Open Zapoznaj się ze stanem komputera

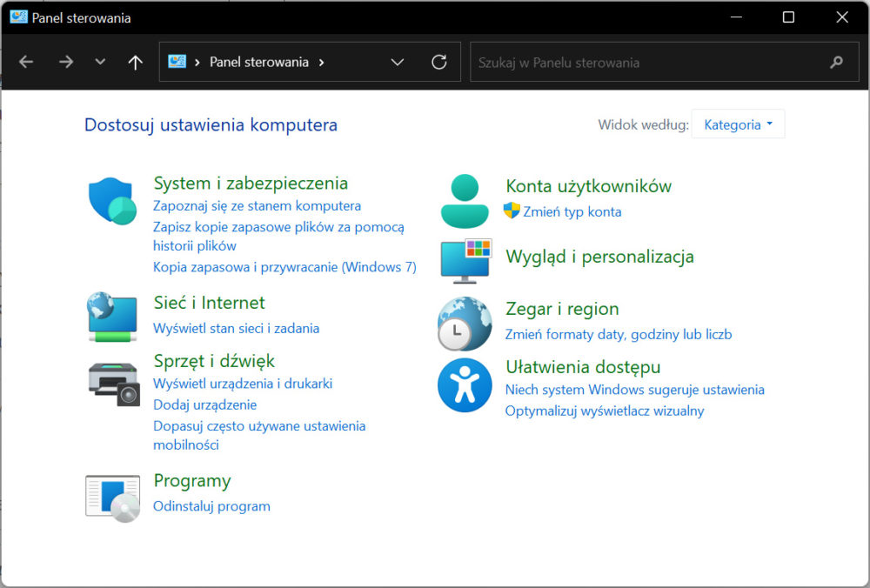(257, 206)
